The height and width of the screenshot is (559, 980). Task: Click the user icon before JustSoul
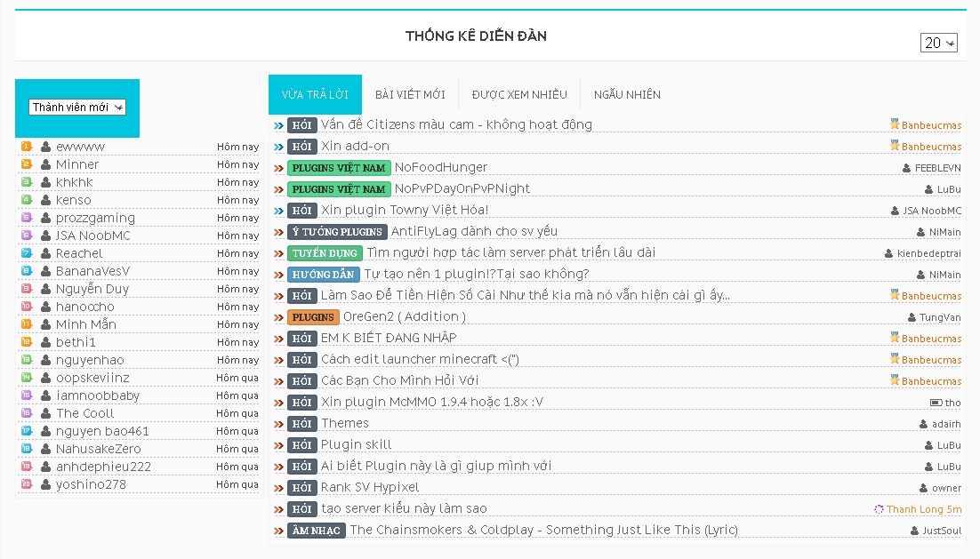click(914, 531)
